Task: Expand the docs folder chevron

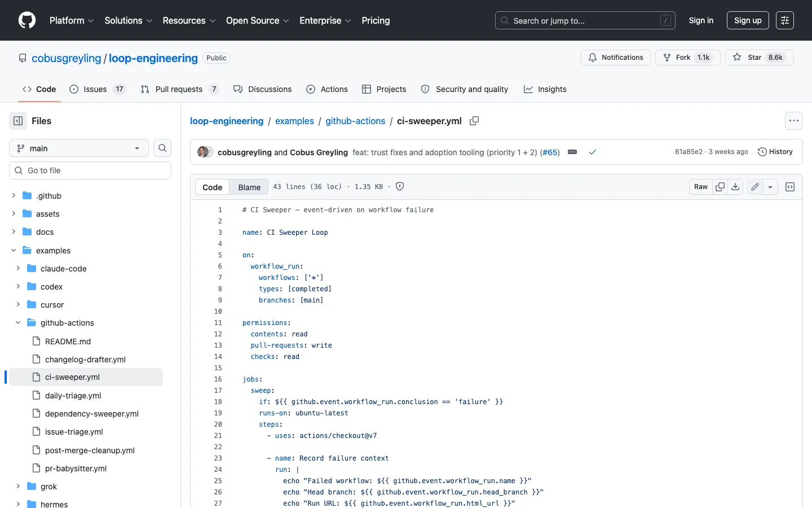Action: pyautogui.click(x=14, y=232)
